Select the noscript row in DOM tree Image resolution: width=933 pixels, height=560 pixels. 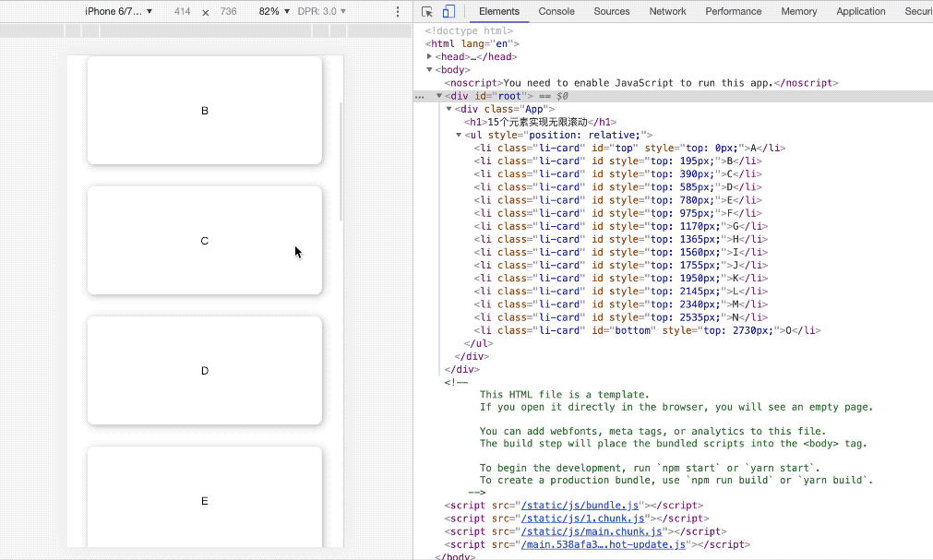click(x=641, y=83)
